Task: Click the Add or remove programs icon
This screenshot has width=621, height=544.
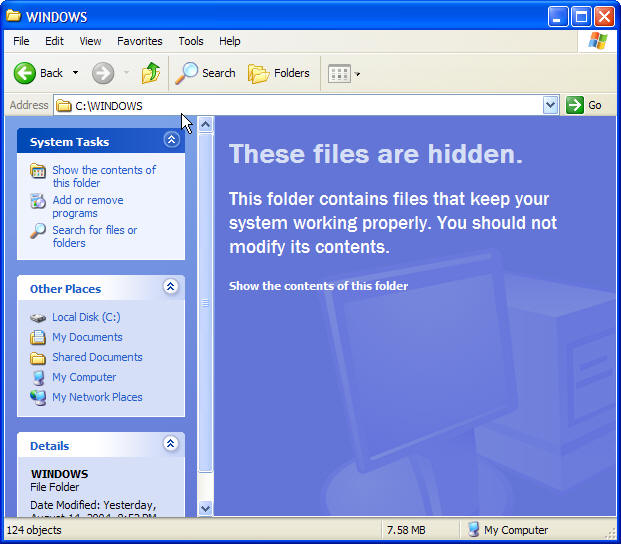Action: pos(38,201)
